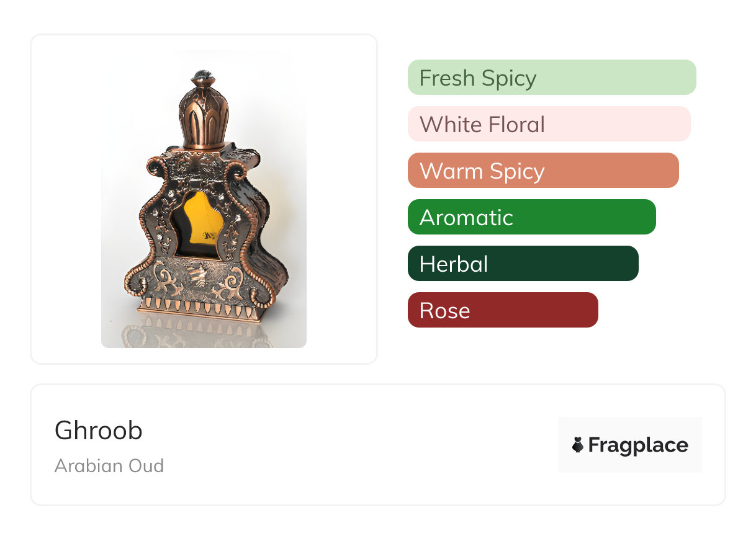Open the Ghroob perfume title
The width and height of the screenshot is (756, 536).
(99, 431)
